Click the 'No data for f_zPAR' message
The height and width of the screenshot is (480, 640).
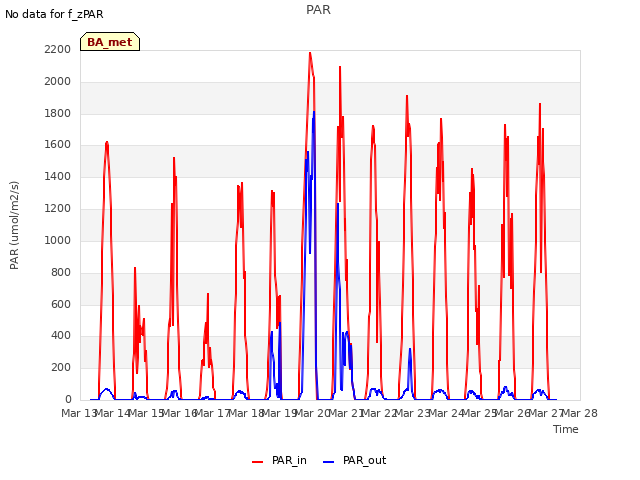tap(54, 14)
